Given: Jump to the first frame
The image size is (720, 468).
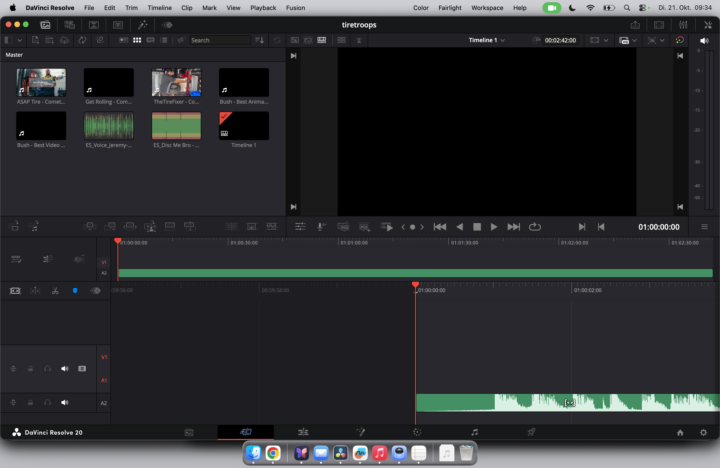Looking at the screenshot, I should [x=440, y=227].
